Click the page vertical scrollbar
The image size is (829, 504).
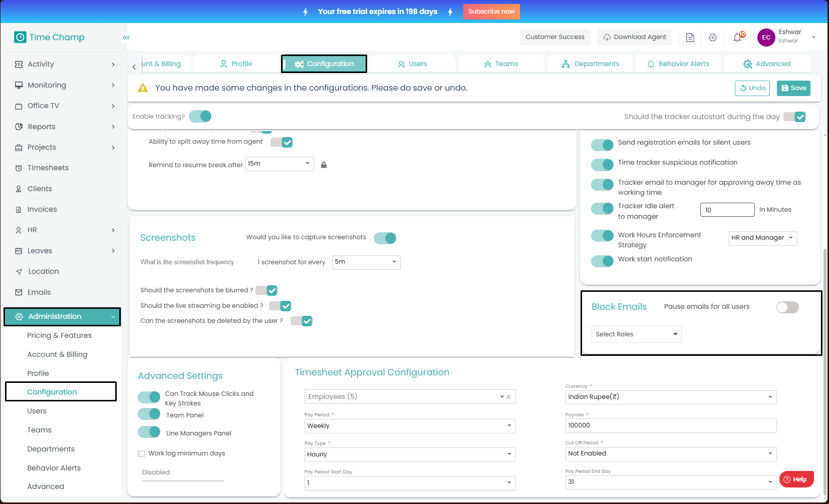tap(825, 350)
